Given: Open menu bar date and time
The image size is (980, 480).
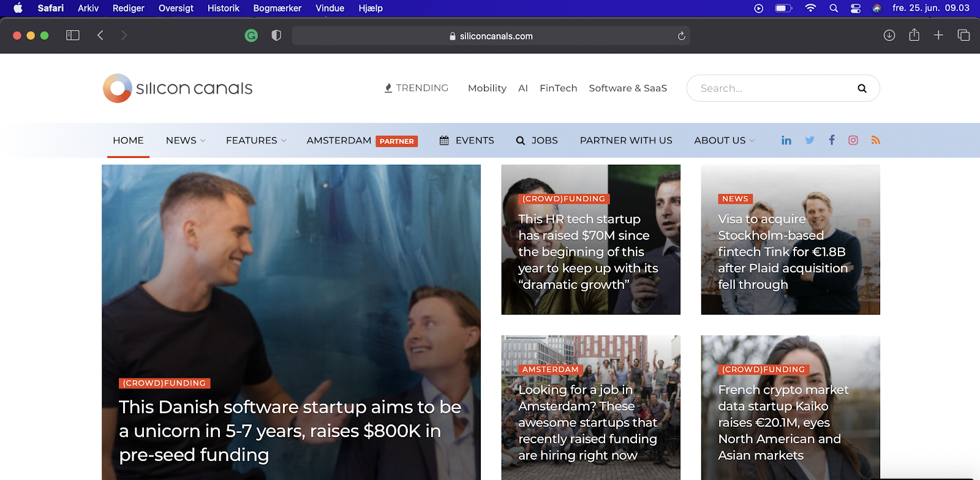Looking at the screenshot, I should point(931,8).
